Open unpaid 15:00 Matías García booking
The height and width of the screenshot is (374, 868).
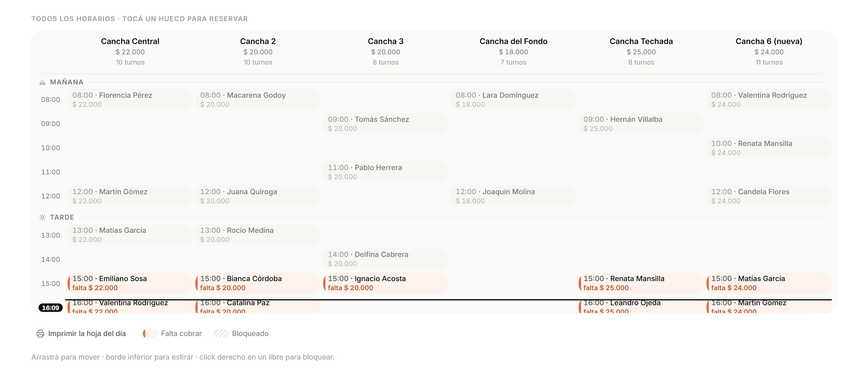tap(769, 283)
